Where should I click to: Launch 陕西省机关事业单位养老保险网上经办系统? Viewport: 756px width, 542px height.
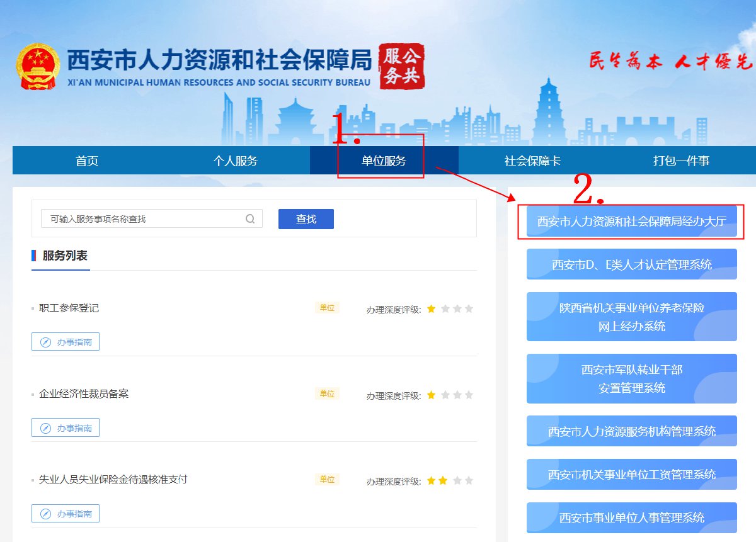tap(631, 317)
